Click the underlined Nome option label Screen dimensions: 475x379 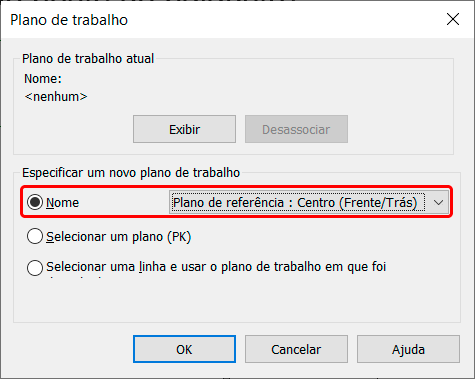[x=63, y=203]
